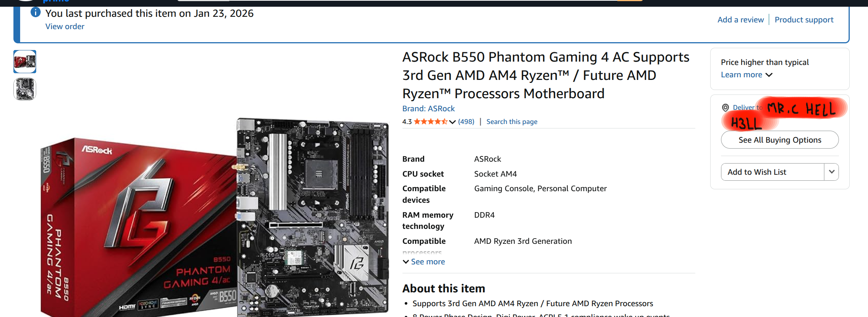Expand See more product details
The image size is (868, 317).
pos(424,262)
